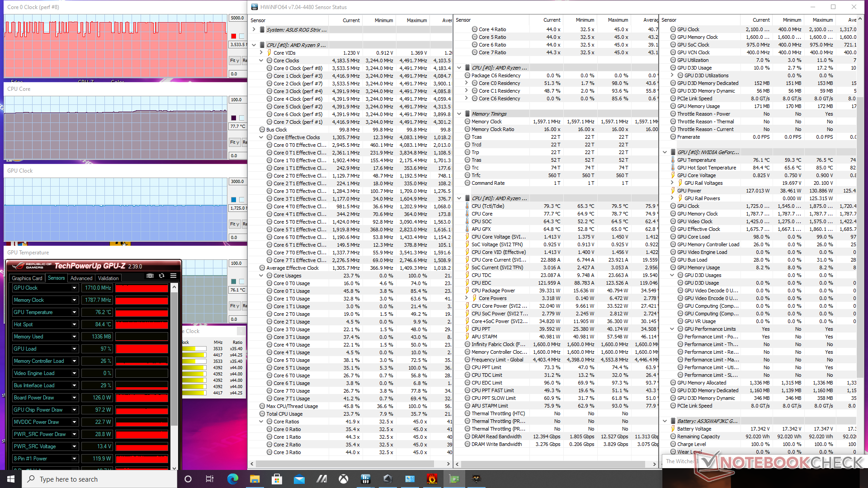
Task: Collapse the Core Clocks tree node
Action: coord(261,61)
